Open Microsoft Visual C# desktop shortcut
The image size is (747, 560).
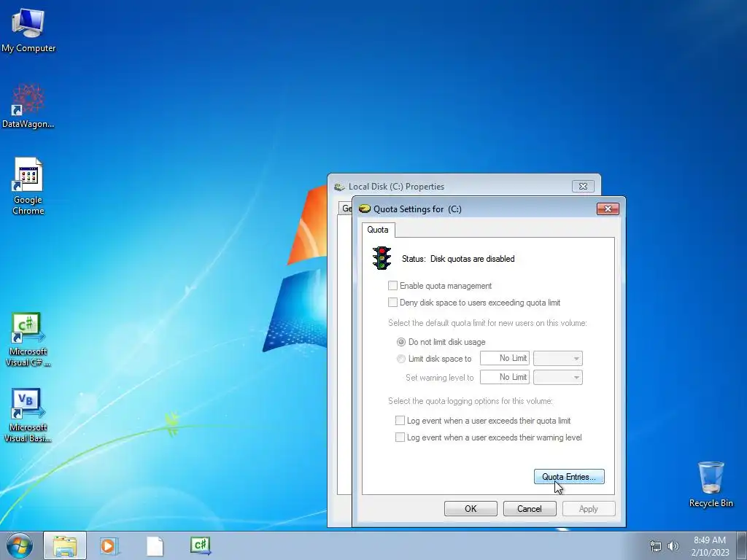click(28, 339)
